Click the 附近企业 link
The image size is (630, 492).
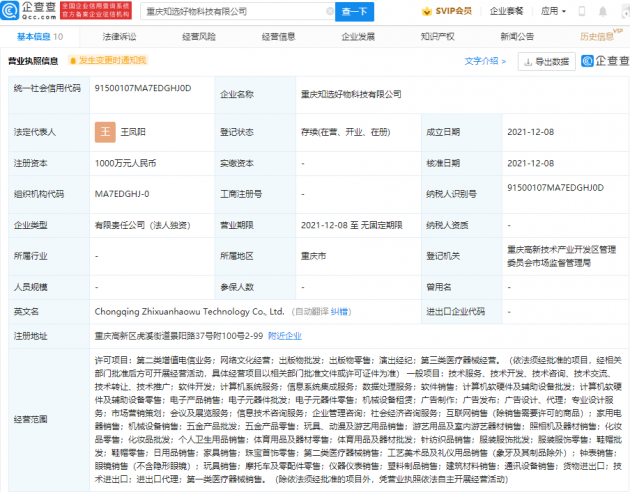(x=285, y=336)
